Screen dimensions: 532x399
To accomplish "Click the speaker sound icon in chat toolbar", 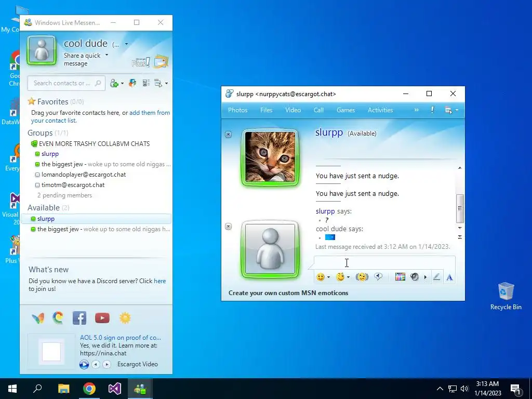I will pos(414,277).
